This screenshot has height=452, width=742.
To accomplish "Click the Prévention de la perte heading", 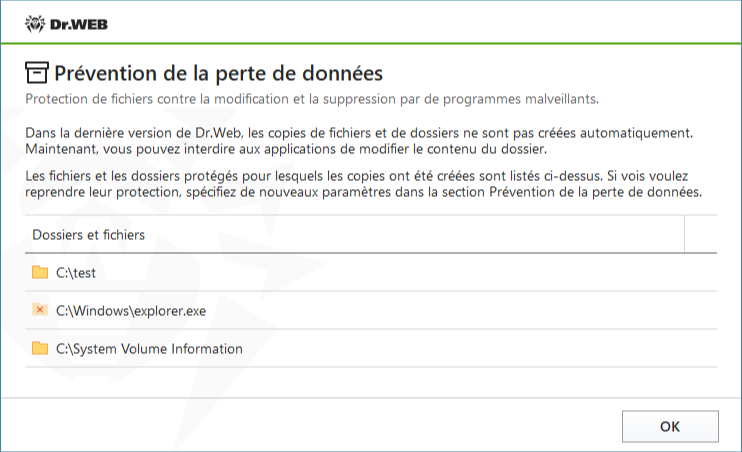I will click(x=218, y=73).
